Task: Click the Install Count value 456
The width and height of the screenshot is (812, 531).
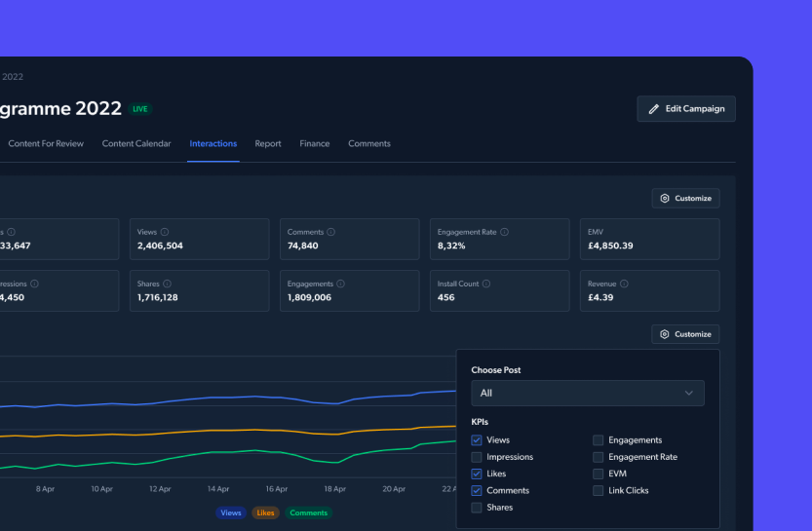Action: (445, 297)
